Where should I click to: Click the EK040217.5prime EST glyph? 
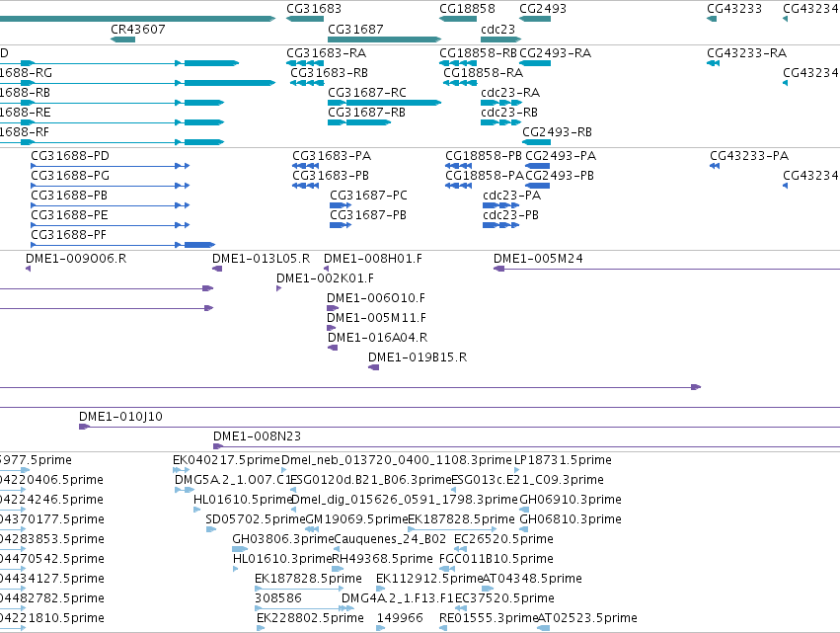pyautogui.click(x=181, y=470)
